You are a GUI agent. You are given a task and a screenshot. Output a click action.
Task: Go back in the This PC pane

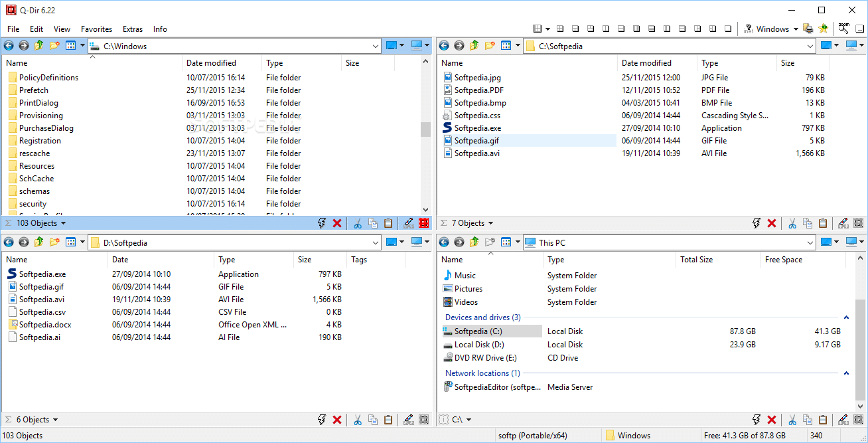(444, 242)
